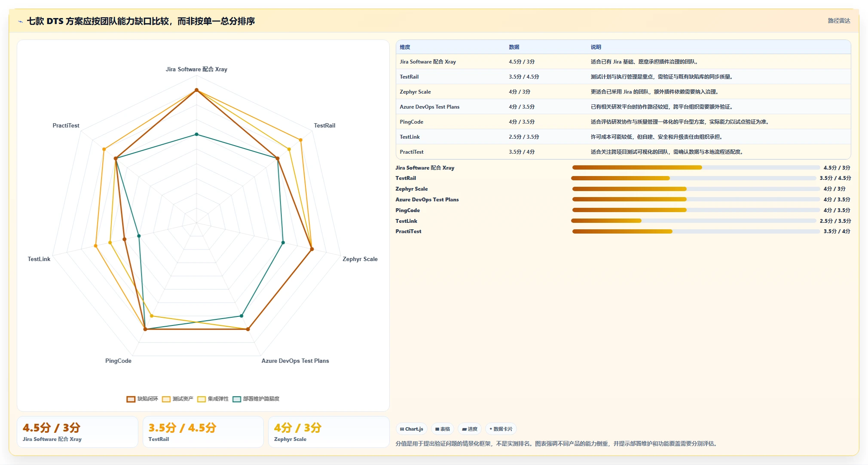Toggle the 缺陷闭环 legend series
The height and width of the screenshot is (465, 868).
[142, 399]
